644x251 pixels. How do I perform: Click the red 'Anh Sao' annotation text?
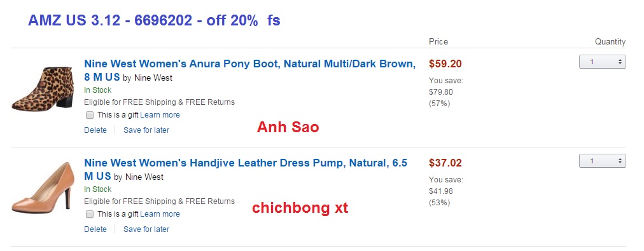pyautogui.click(x=288, y=128)
